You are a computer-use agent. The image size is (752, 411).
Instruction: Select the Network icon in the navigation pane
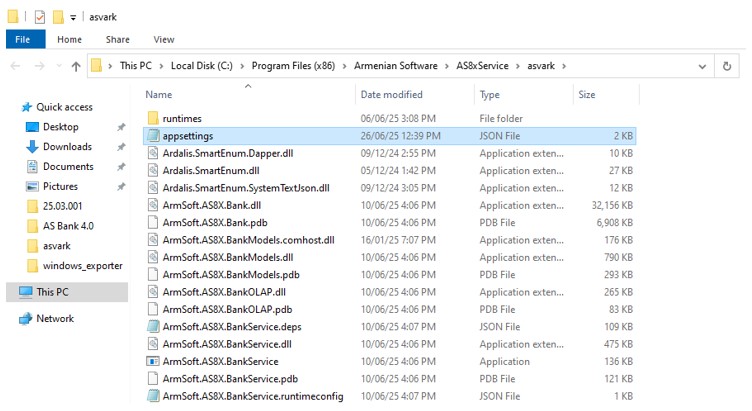click(x=25, y=318)
